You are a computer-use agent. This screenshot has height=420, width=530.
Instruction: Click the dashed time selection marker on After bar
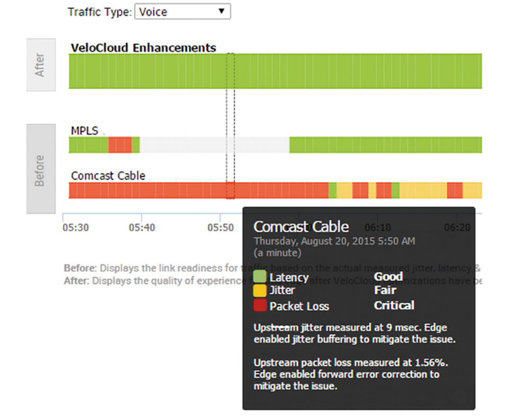[x=230, y=71]
